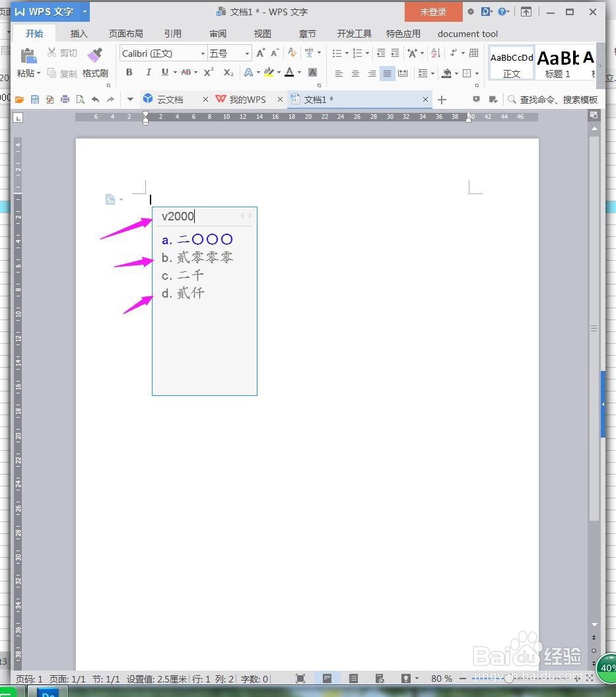Image resolution: width=616 pixels, height=697 pixels.
Task: Click the print preview icon
Action: click(x=80, y=100)
